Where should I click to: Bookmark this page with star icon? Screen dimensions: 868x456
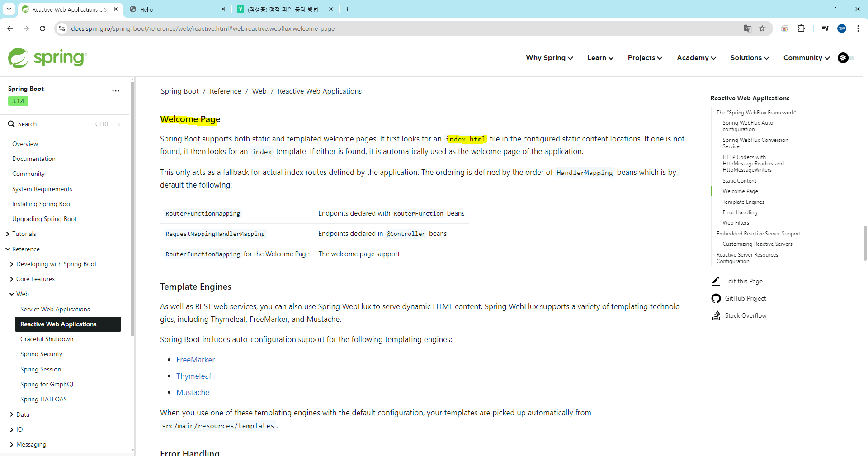pos(762,28)
